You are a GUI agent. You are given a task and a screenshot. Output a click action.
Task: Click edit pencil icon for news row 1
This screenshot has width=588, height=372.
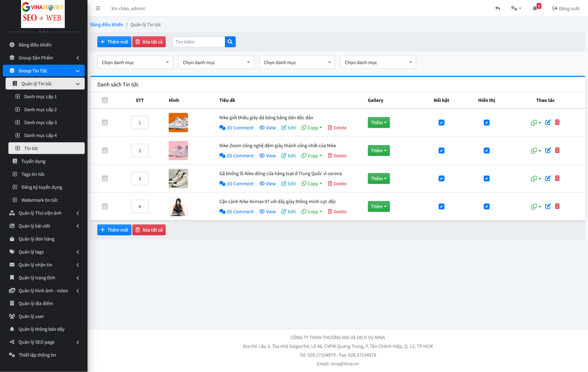pos(548,122)
